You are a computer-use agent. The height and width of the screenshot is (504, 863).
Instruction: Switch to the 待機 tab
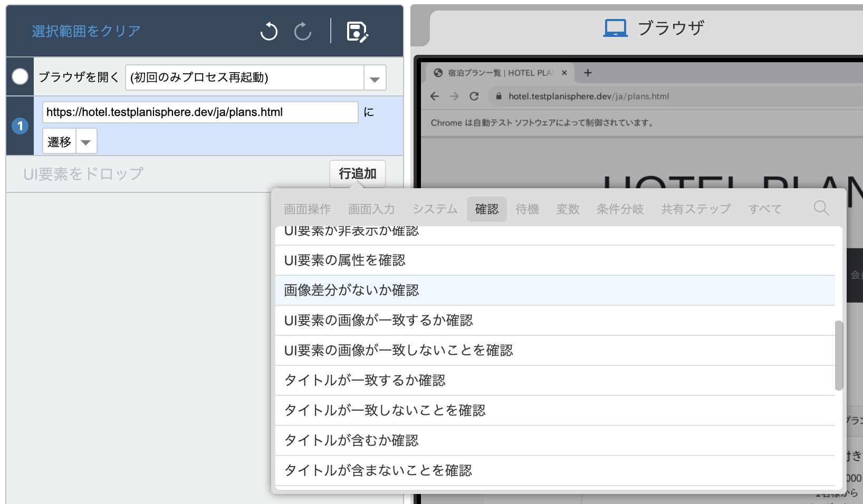pos(528,209)
